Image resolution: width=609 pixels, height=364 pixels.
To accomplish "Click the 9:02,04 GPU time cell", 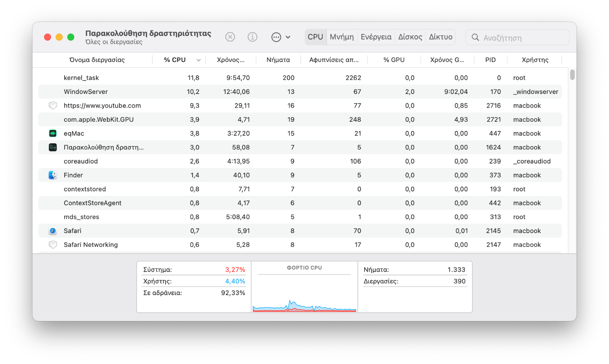I will tap(456, 92).
